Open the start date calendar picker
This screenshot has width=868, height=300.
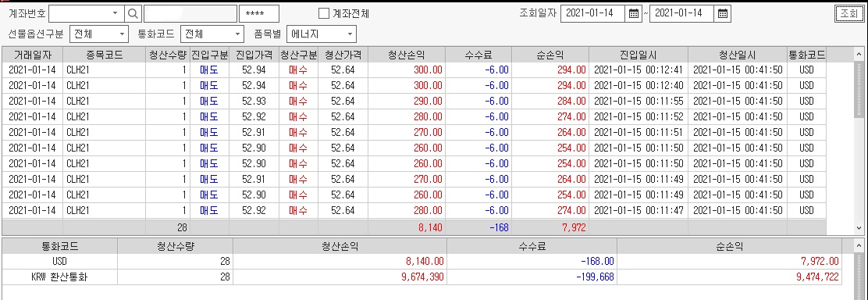point(633,14)
